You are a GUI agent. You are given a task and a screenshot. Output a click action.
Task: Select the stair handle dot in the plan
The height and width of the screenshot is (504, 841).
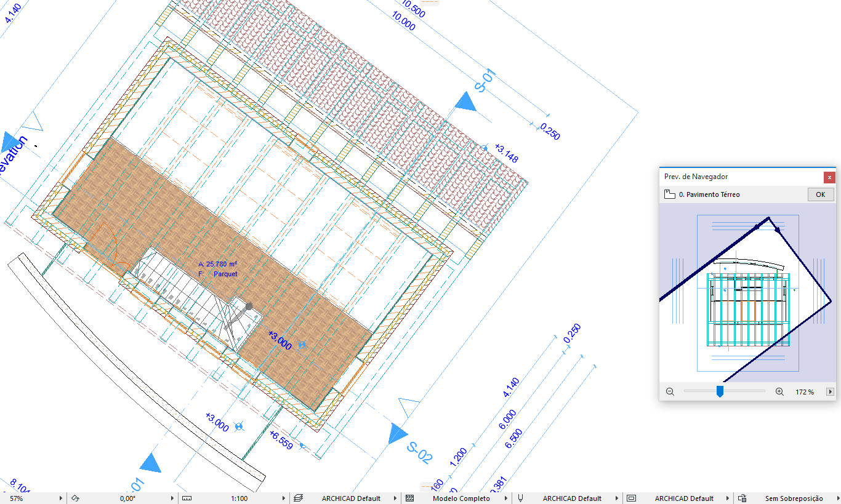pos(249,306)
